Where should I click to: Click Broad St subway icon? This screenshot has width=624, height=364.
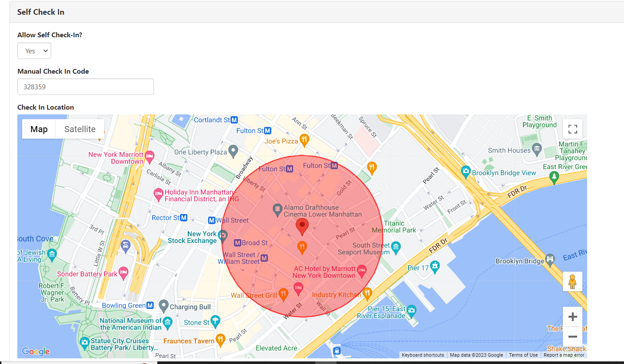click(237, 243)
